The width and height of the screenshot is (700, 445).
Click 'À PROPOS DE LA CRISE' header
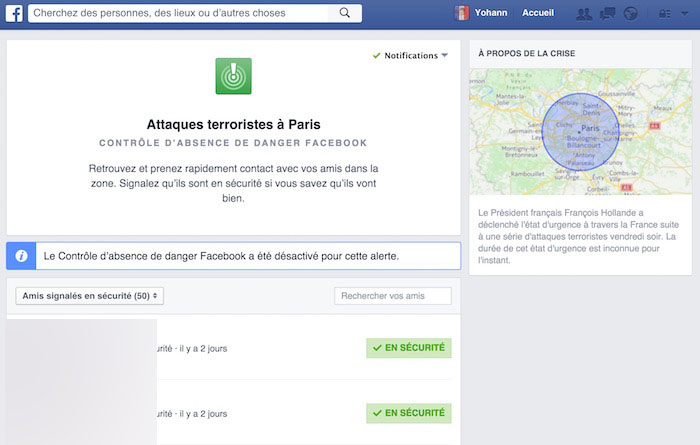click(527, 53)
